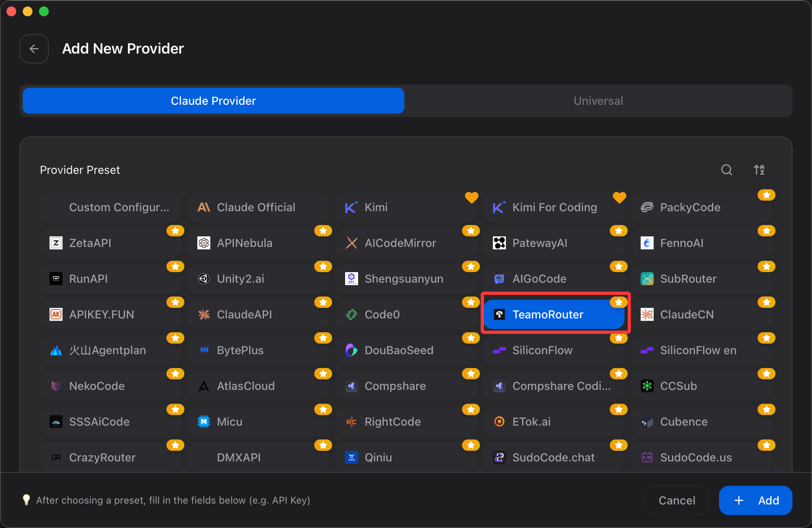The width and height of the screenshot is (812, 528).
Task: Select the Custom Configuration preset
Action: [x=110, y=207]
